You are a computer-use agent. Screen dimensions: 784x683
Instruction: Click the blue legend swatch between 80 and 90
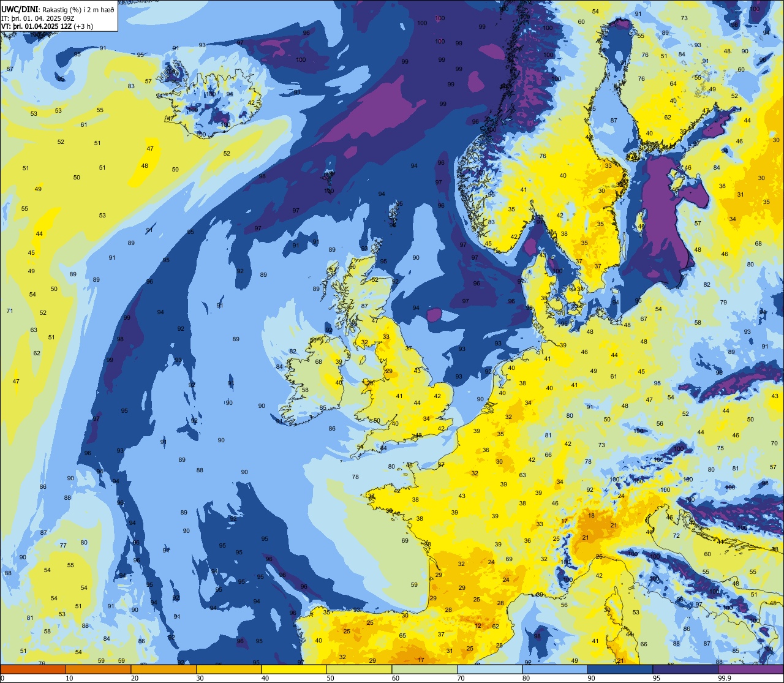coord(555,670)
